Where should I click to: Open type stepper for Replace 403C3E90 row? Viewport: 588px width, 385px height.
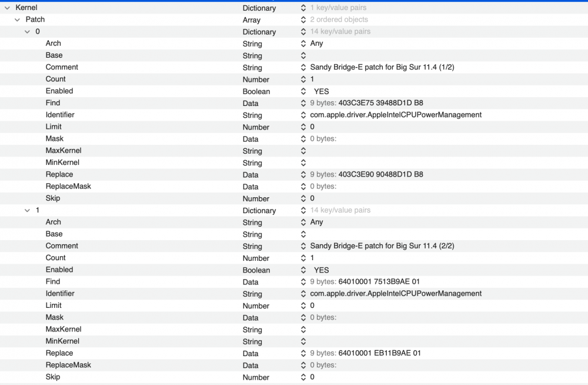[x=303, y=175]
